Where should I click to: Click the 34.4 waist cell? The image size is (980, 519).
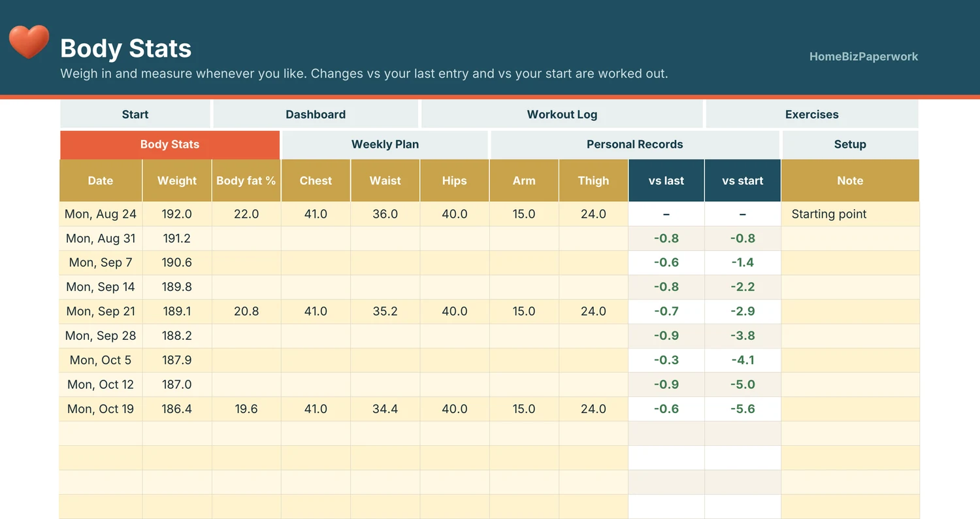[x=385, y=409]
